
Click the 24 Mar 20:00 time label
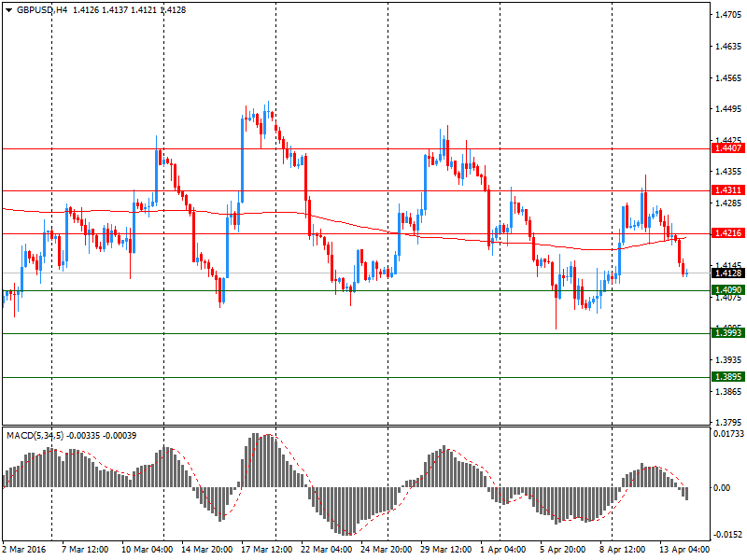[386, 550]
